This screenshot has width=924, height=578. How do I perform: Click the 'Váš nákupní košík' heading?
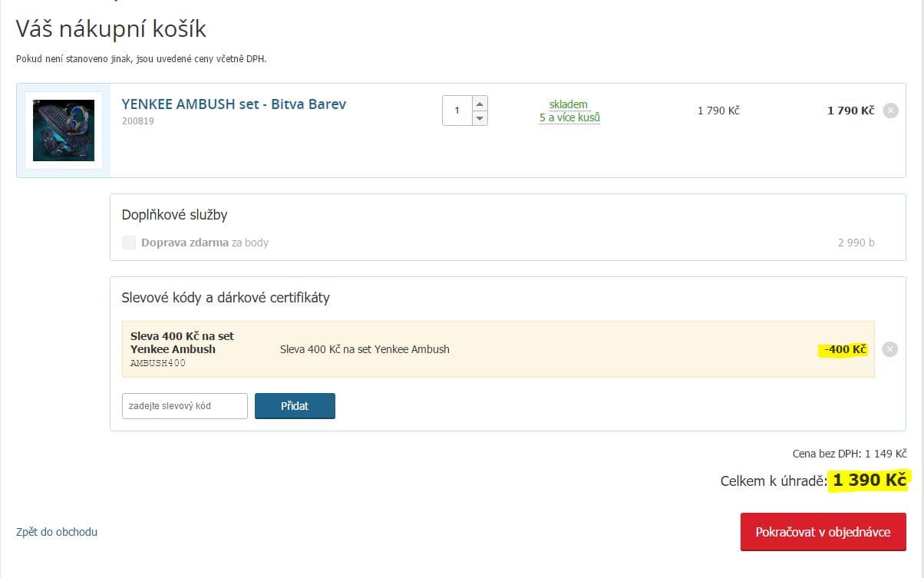pos(111,29)
